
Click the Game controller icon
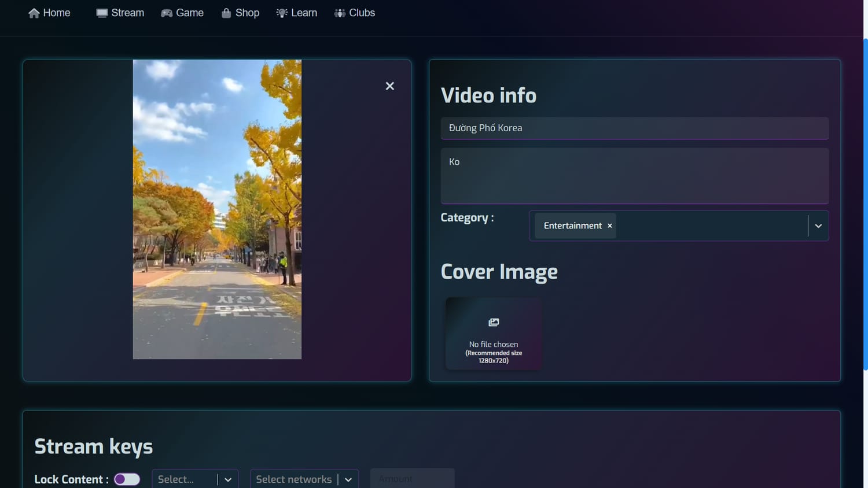coord(167,13)
